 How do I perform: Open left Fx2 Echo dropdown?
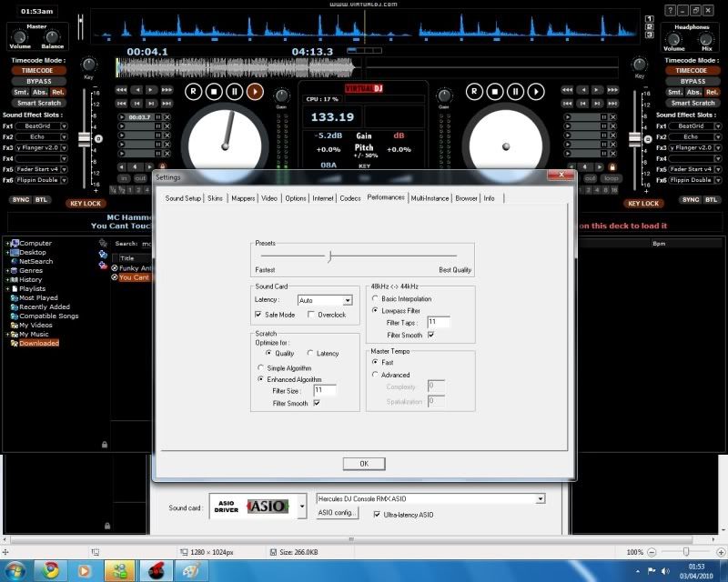[x=64, y=137]
